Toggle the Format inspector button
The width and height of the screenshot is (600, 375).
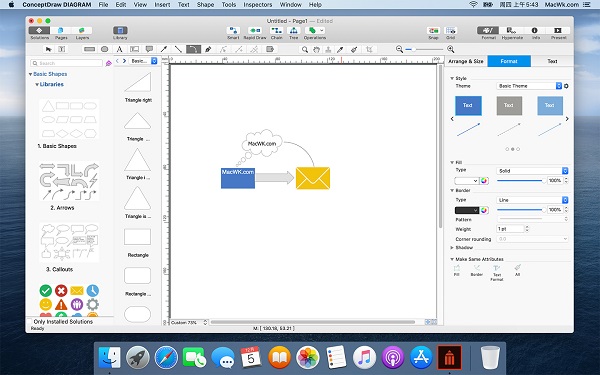pos(488,33)
